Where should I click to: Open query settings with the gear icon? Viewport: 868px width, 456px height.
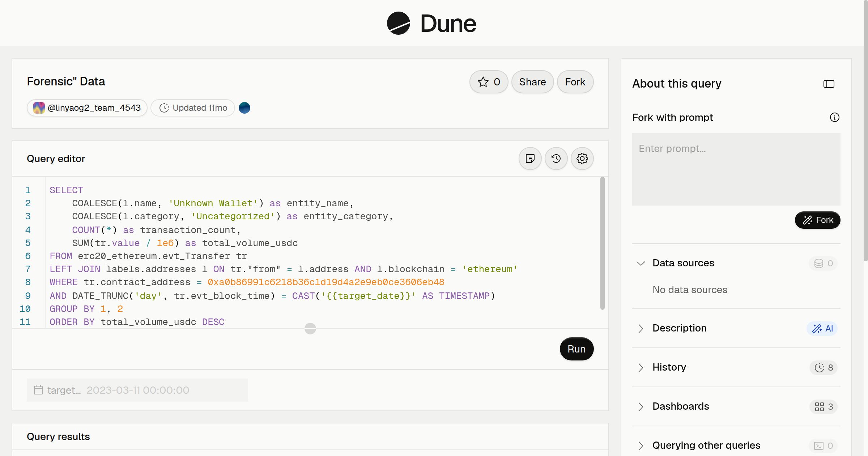tap(582, 159)
